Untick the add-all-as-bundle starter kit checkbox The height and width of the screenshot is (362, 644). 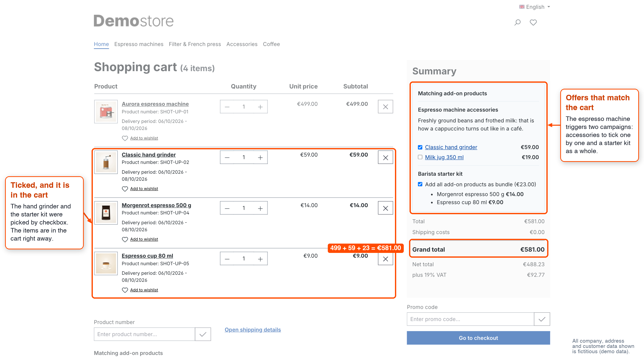(420, 184)
